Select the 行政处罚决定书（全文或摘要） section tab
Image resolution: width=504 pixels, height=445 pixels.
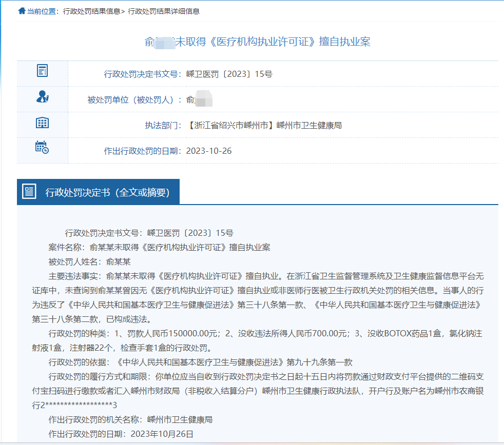[107, 192]
